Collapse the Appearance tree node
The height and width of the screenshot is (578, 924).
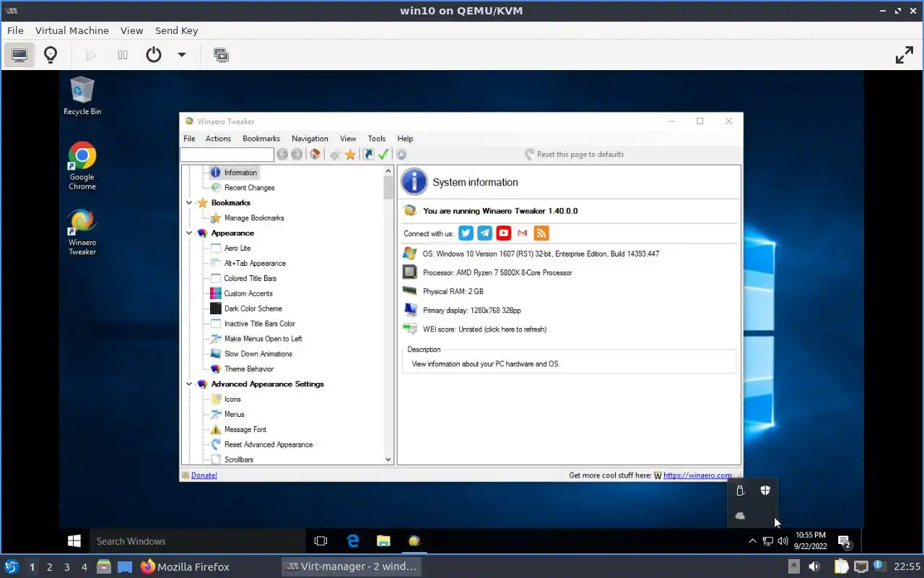pyautogui.click(x=189, y=233)
